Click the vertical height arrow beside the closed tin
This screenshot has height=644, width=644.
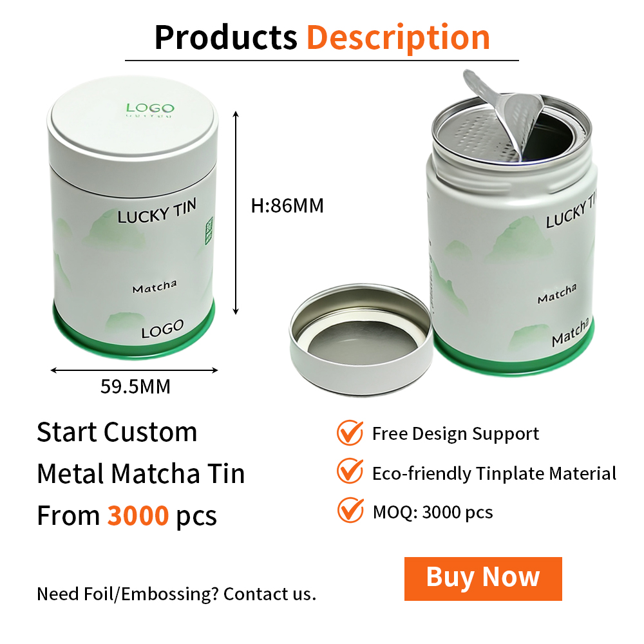[236, 213]
